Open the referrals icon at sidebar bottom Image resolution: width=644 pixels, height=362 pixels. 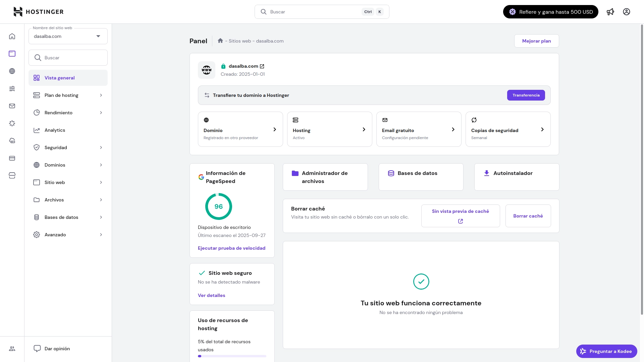click(x=12, y=349)
